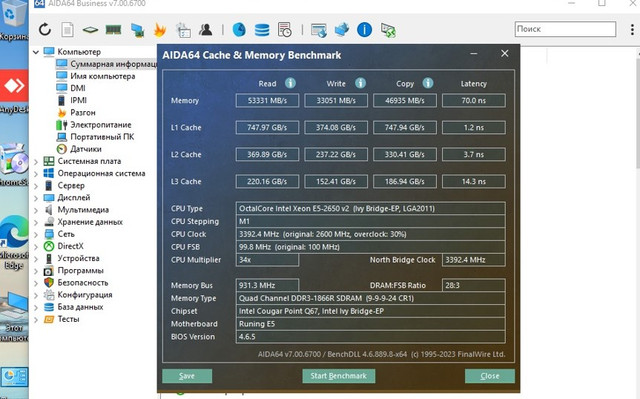This screenshot has width=640, height=399.
Task: Click the Read column info icon
Action: (290, 83)
